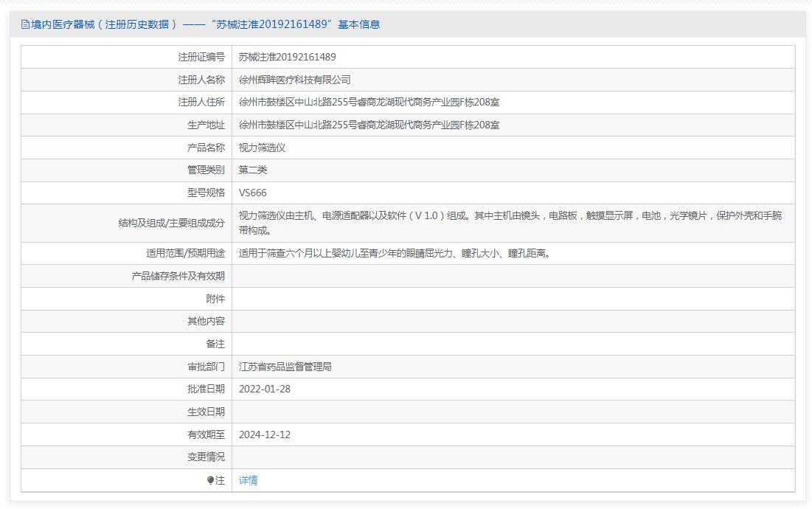The width and height of the screenshot is (812, 509).
Task: Click the lightbulb icon beside 注
Action: point(210,480)
